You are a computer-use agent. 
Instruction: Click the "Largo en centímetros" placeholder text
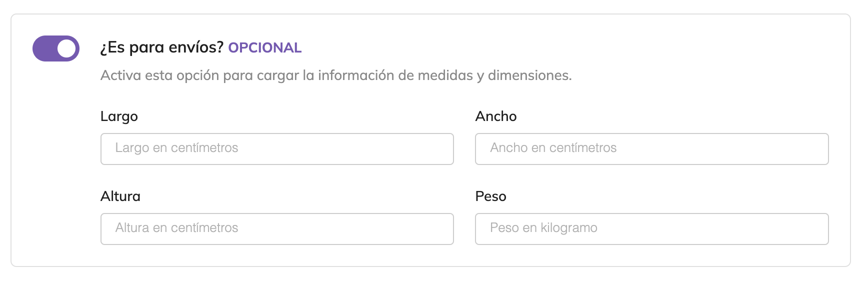(x=176, y=148)
